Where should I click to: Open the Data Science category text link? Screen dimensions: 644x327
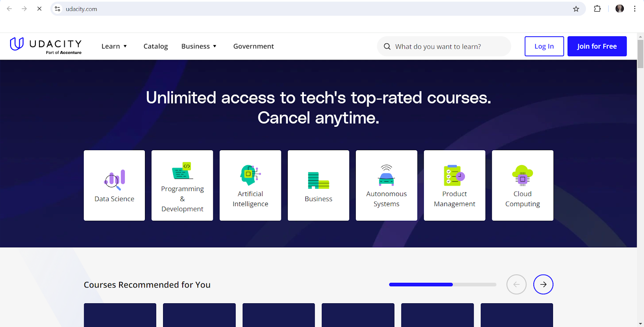click(x=114, y=199)
